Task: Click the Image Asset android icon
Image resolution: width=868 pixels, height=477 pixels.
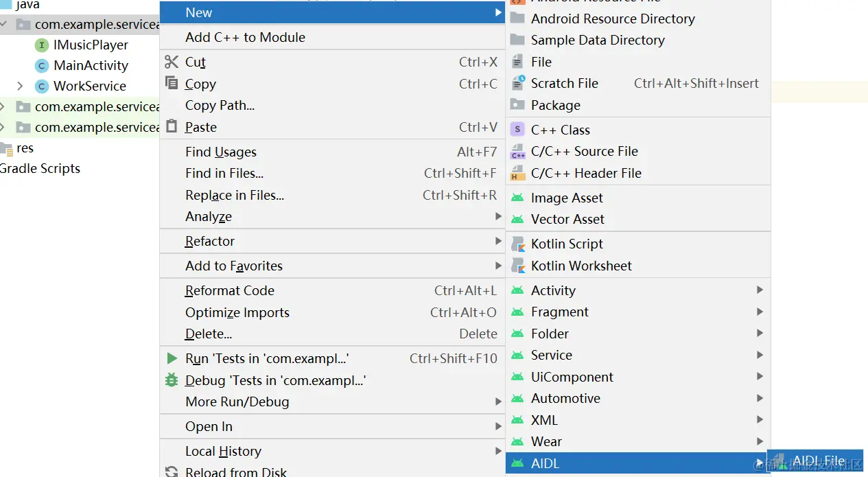Action: tap(518, 198)
